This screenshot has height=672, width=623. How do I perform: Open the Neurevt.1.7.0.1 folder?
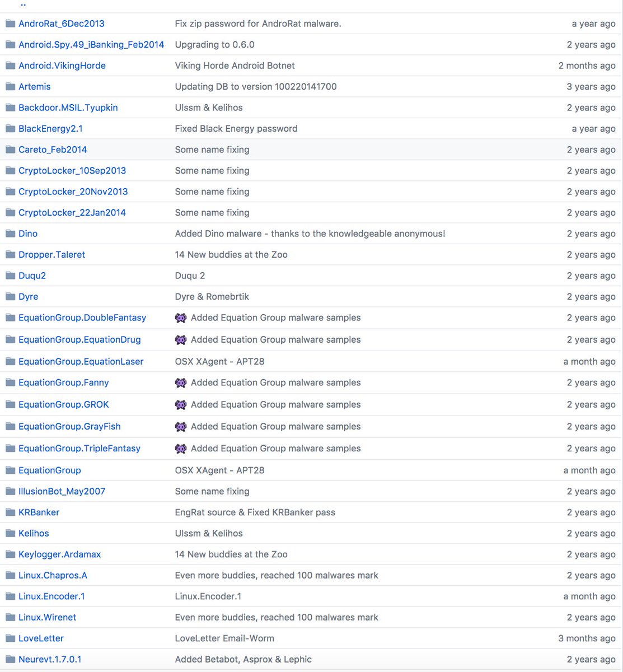tap(50, 659)
